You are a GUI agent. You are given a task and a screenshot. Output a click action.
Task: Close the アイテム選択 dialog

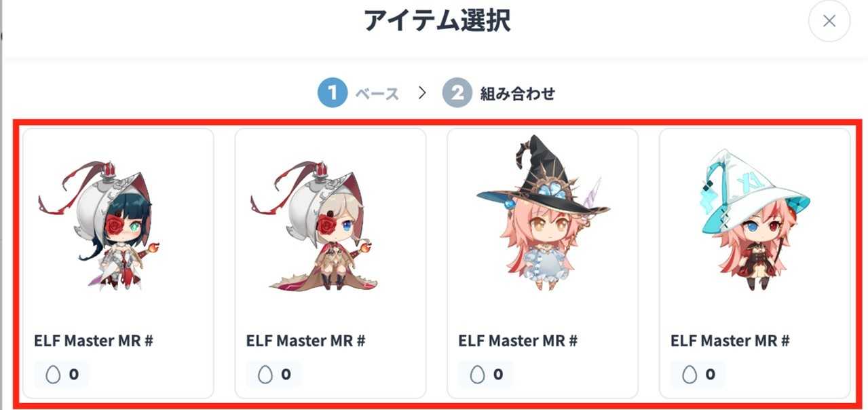pos(829,21)
